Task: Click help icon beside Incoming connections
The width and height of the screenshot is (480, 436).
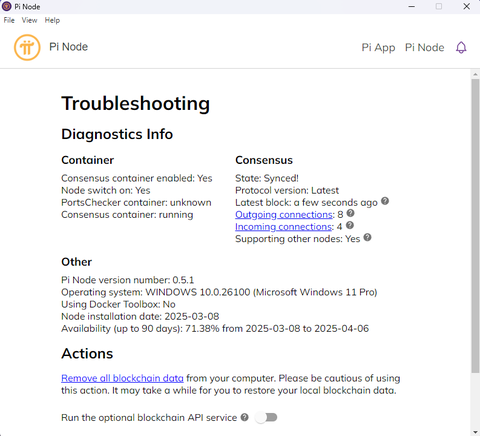Action: click(350, 226)
